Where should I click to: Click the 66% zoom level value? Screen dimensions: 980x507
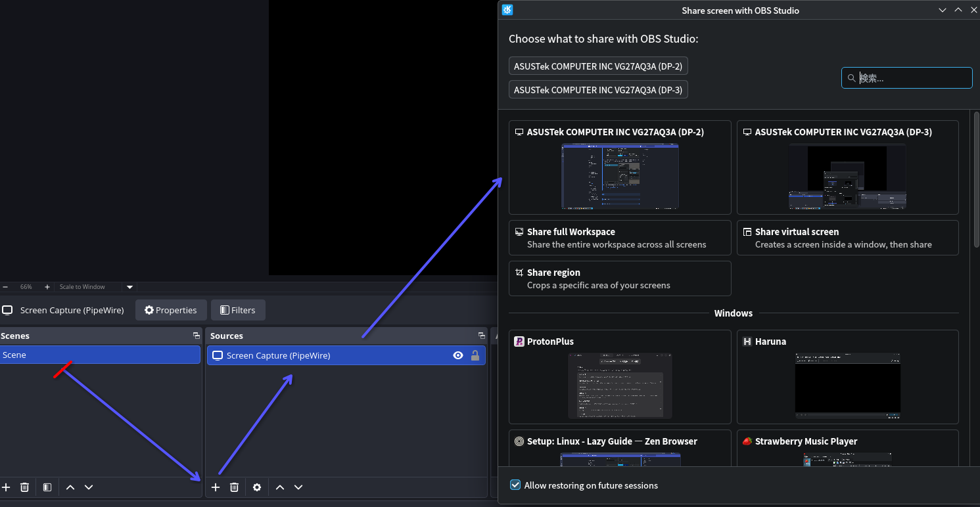[x=26, y=287]
